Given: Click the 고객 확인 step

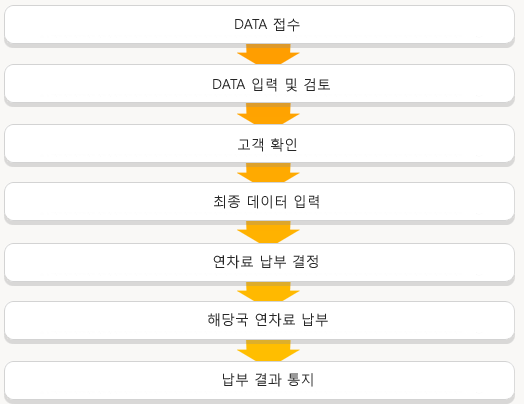Looking at the screenshot, I should point(259,144).
